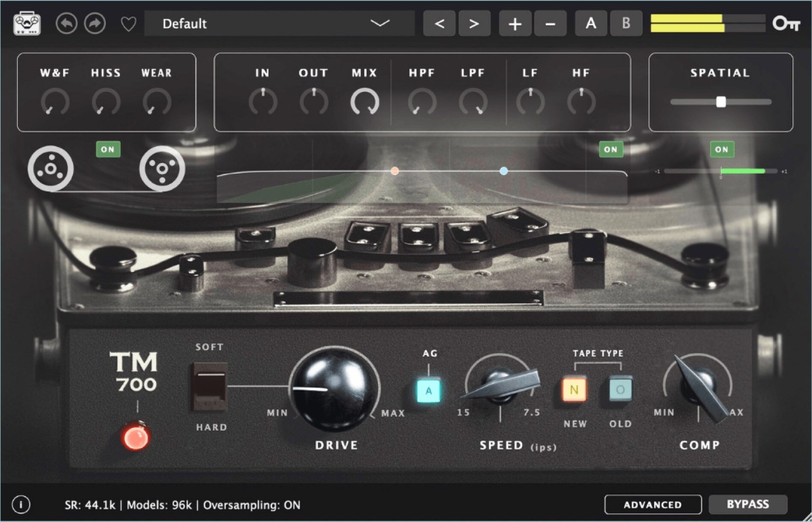
Task: Click the OUT gain knob
Action: (313, 102)
